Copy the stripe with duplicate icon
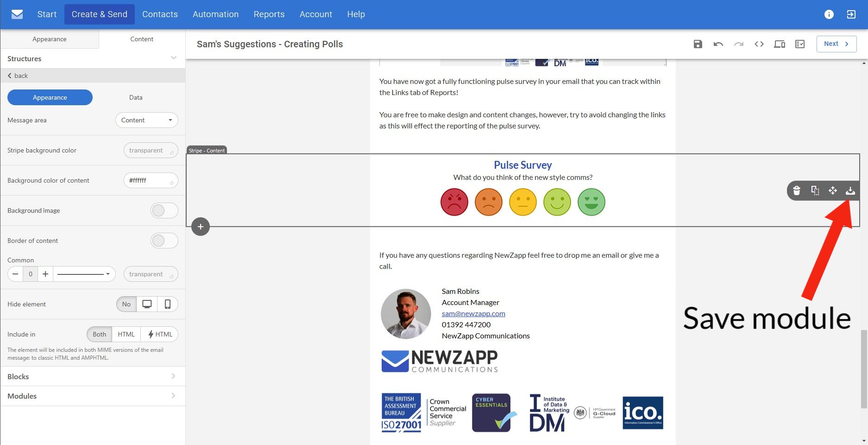This screenshot has width=868, height=445. (815, 191)
